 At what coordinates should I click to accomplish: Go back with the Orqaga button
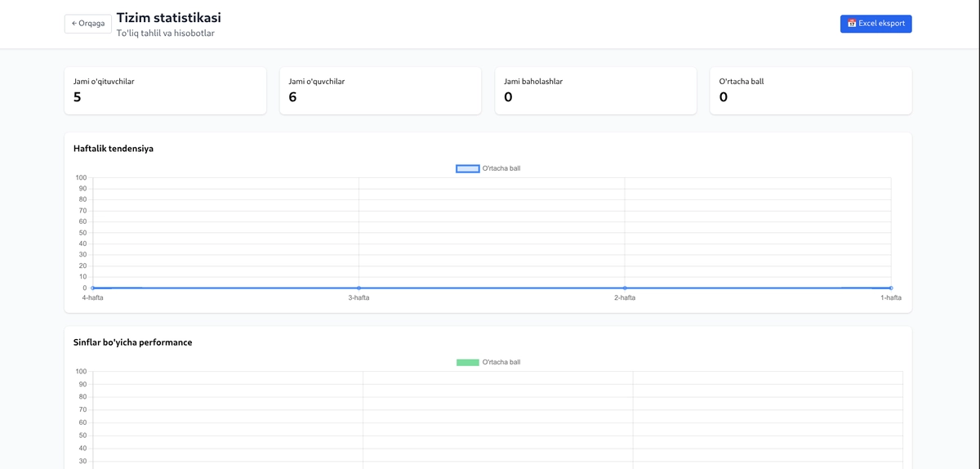88,24
